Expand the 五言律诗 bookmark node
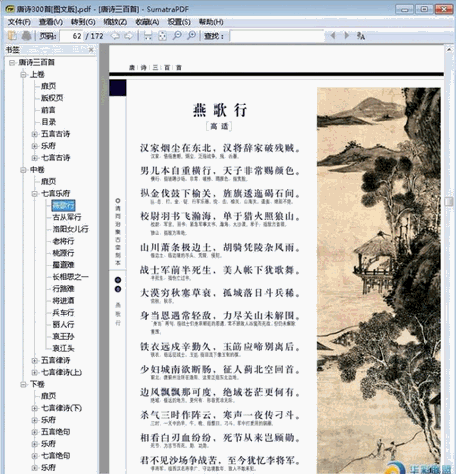 click(x=34, y=360)
